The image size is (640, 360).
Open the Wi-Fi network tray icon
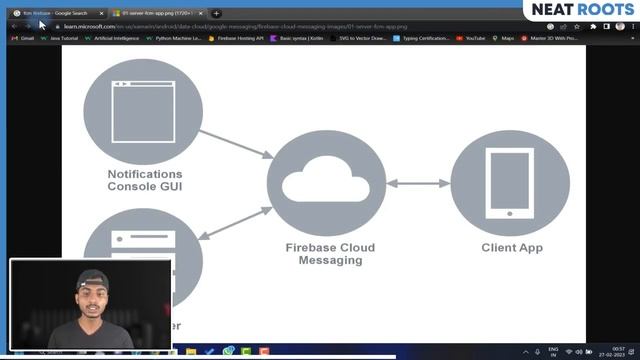point(569,352)
